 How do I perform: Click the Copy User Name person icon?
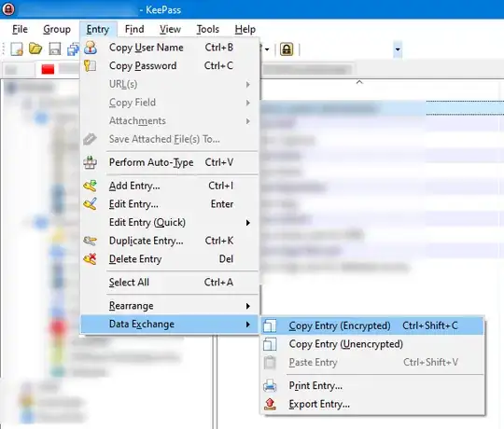point(91,48)
